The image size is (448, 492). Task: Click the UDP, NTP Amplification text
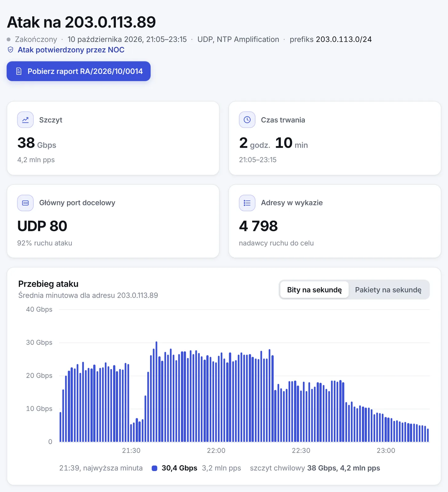pyautogui.click(x=238, y=39)
